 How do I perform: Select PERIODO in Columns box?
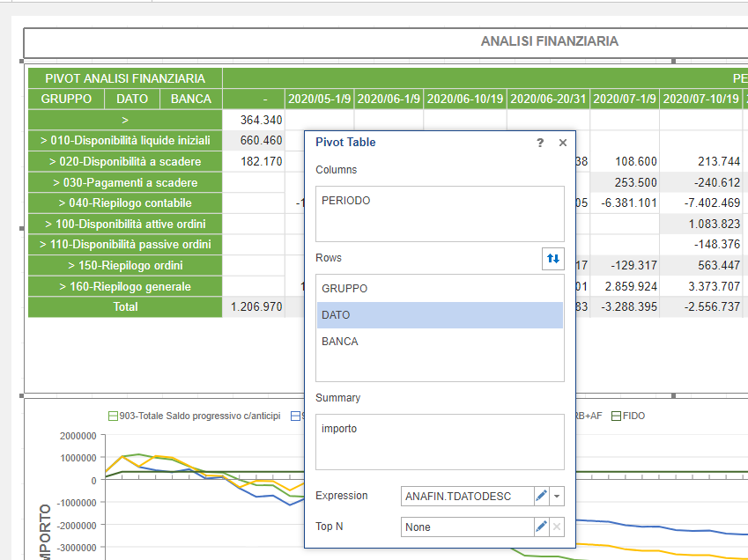[x=346, y=201]
